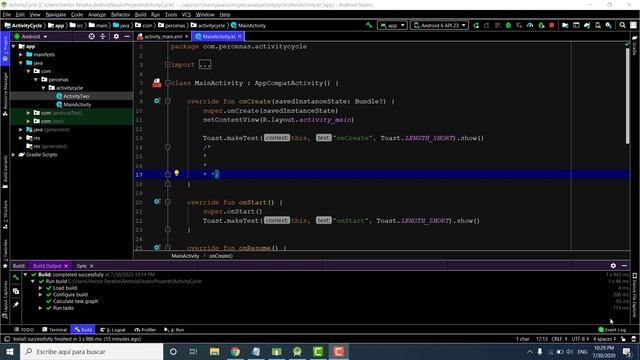
Task: Toggle read-only lock icon in status bar
Action: click(x=623, y=339)
